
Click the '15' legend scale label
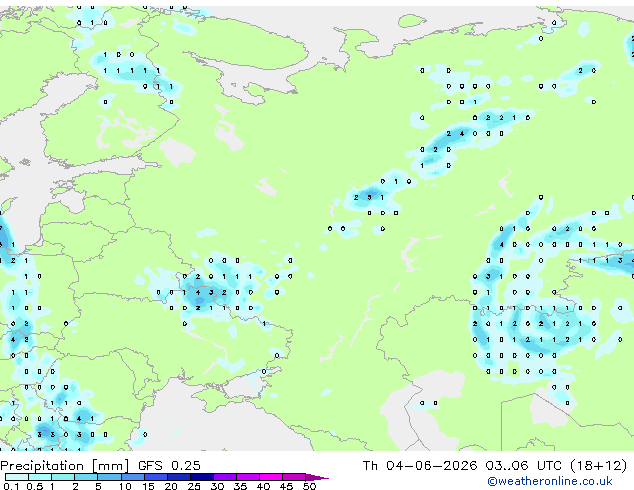click(148, 486)
